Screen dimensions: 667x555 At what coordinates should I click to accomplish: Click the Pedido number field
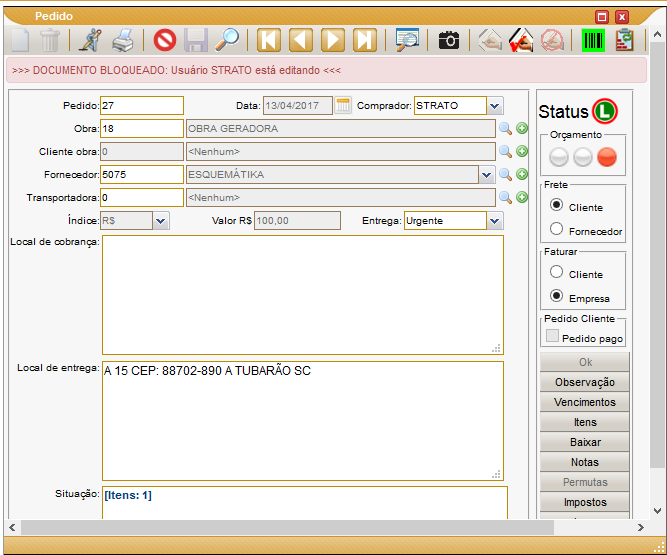(142, 105)
